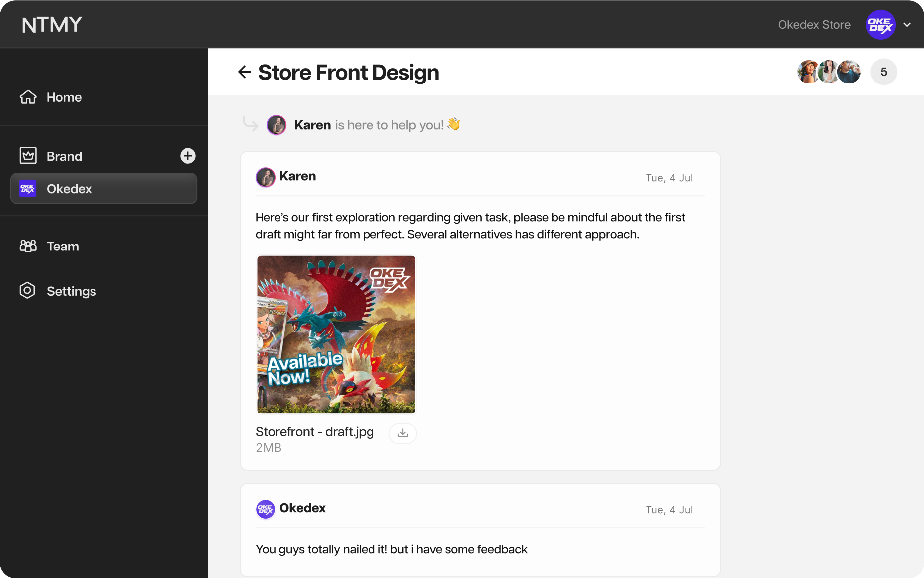Show all 5 project members
This screenshot has height=578, width=924.
click(x=883, y=72)
